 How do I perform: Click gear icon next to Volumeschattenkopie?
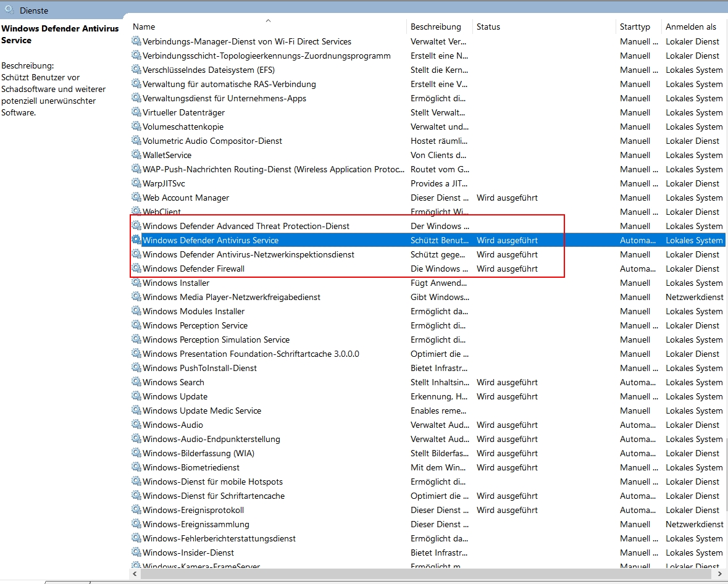pos(136,127)
